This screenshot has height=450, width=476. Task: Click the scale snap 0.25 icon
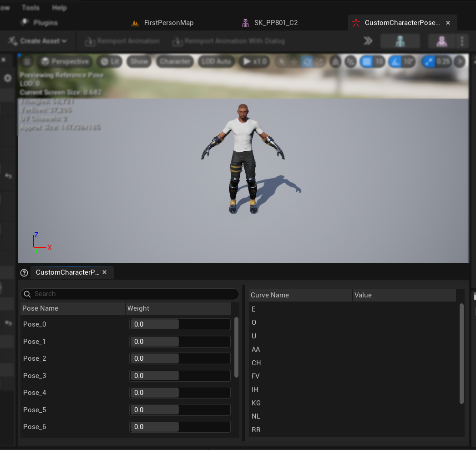[429, 61]
